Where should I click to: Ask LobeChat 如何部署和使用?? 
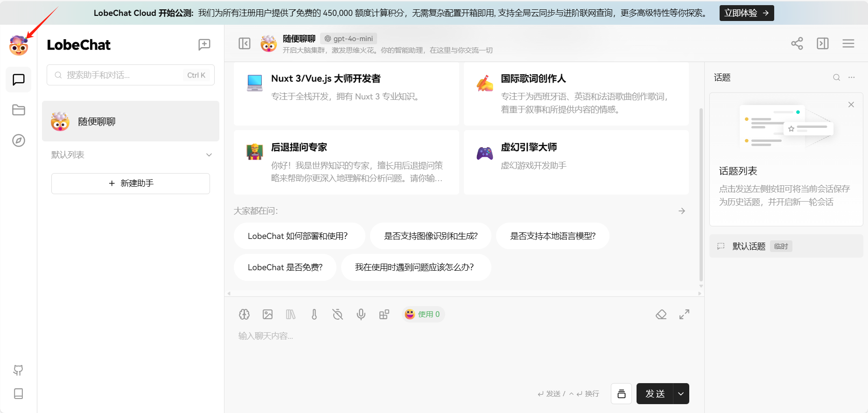tap(300, 236)
